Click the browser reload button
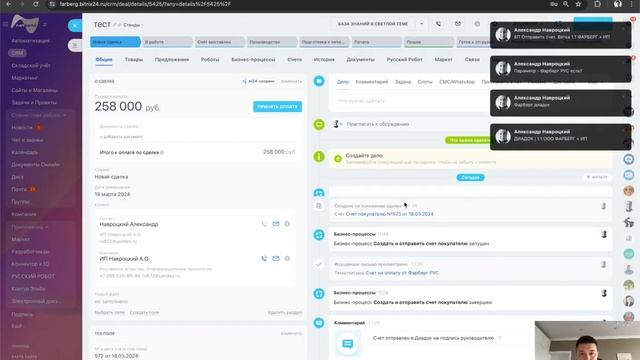The height and width of the screenshot is (360, 640). pyautogui.click(x=36, y=4)
